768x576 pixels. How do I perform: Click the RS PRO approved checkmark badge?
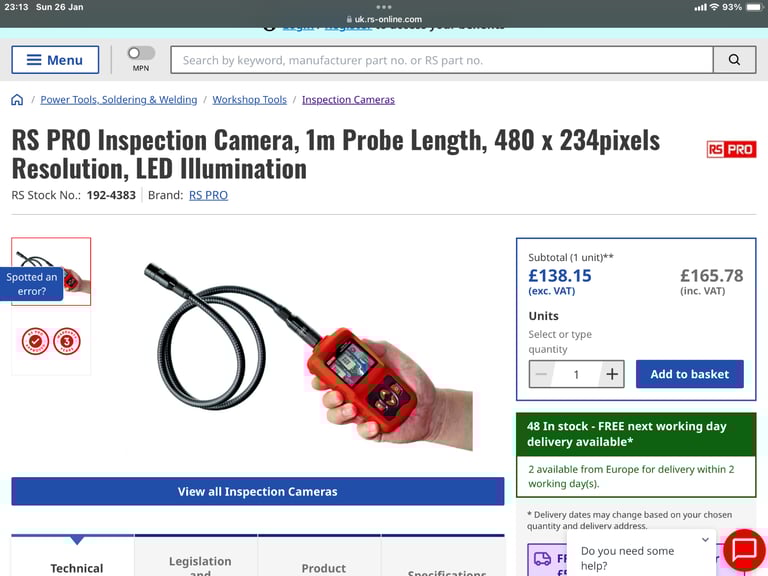pos(35,341)
